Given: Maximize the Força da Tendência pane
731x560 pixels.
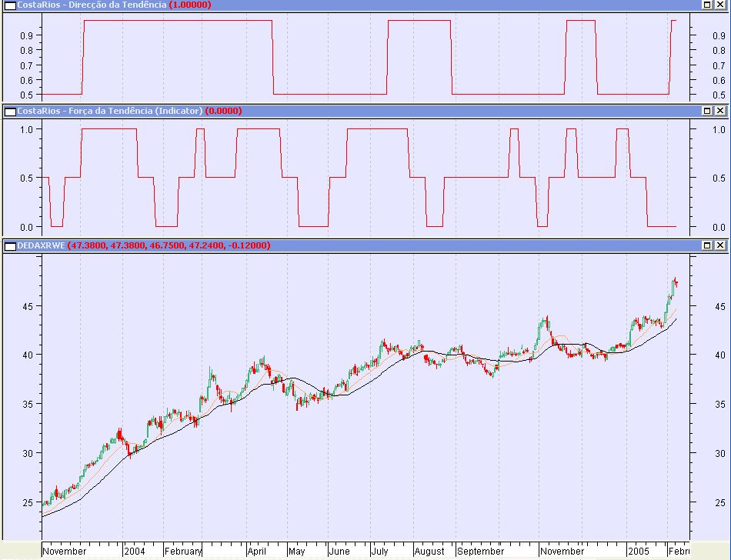Looking at the screenshot, I should tap(706, 111).
